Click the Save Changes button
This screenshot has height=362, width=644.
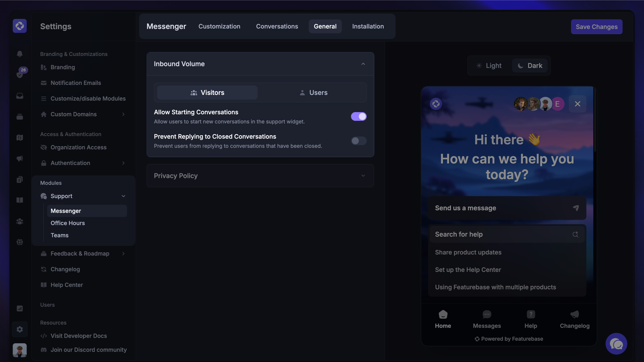596,27
